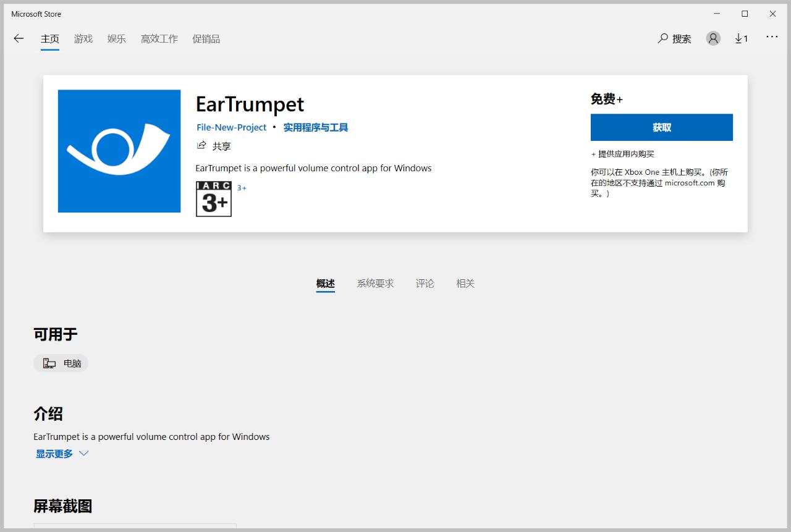The width and height of the screenshot is (791, 532).
Task: Switch to the 娱乐 tab
Action: tap(117, 38)
